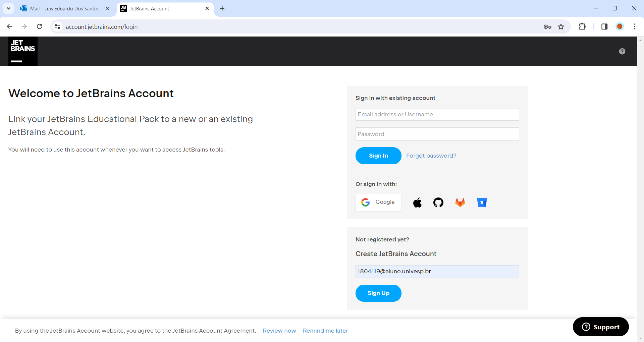Reload the current page
644x342 pixels.
(x=40, y=26)
